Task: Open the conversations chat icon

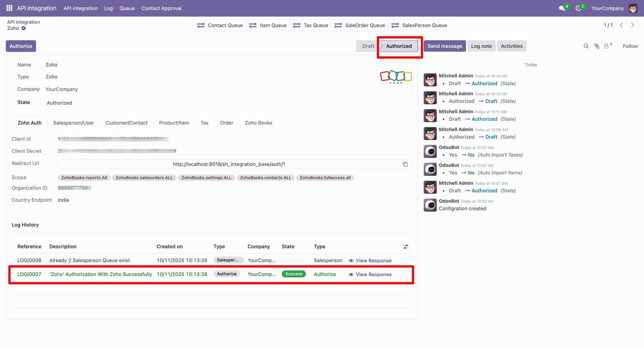Action: (x=562, y=8)
